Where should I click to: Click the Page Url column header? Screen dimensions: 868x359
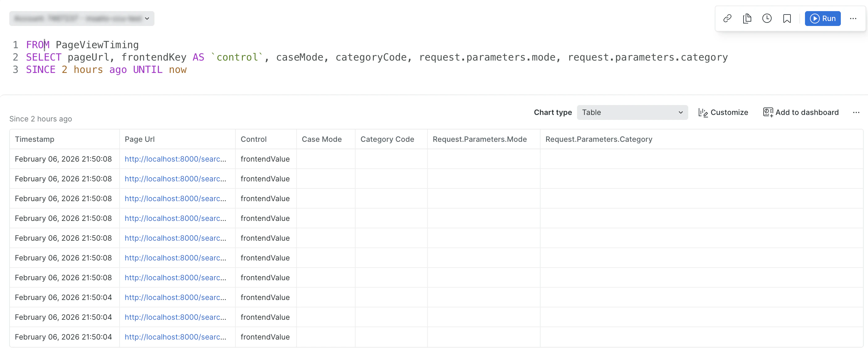click(x=140, y=139)
